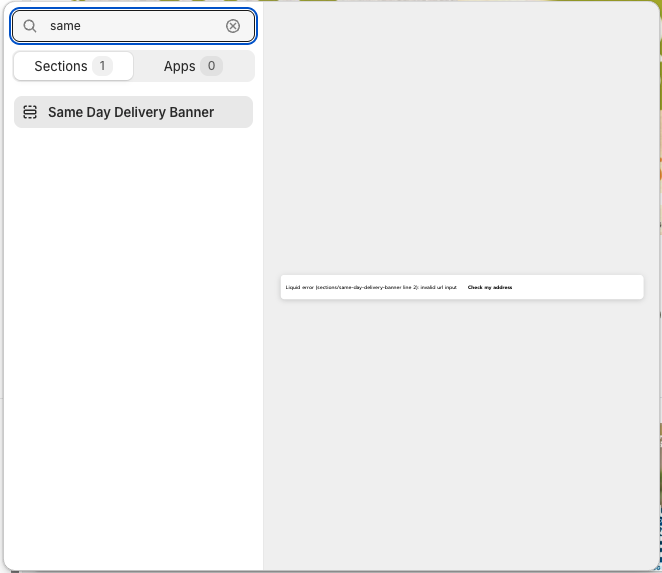Click the section icon beside Same Day Delivery Banner

pos(30,112)
